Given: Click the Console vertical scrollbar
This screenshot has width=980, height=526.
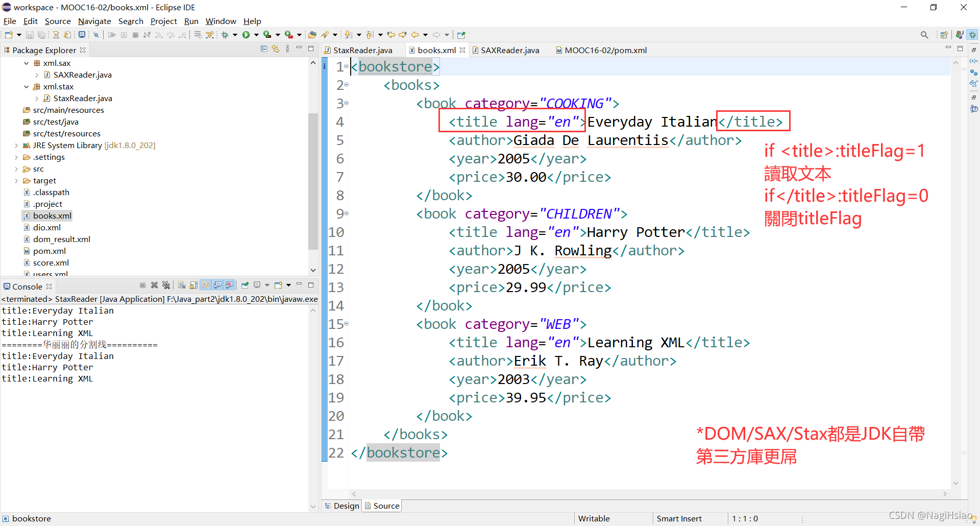Looking at the screenshot, I should tap(313, 409).
